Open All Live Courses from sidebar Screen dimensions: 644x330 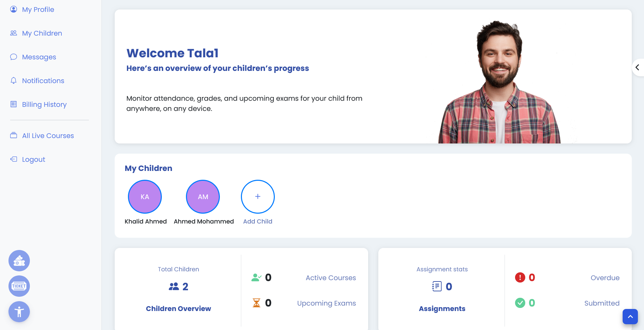pos(48,135)
